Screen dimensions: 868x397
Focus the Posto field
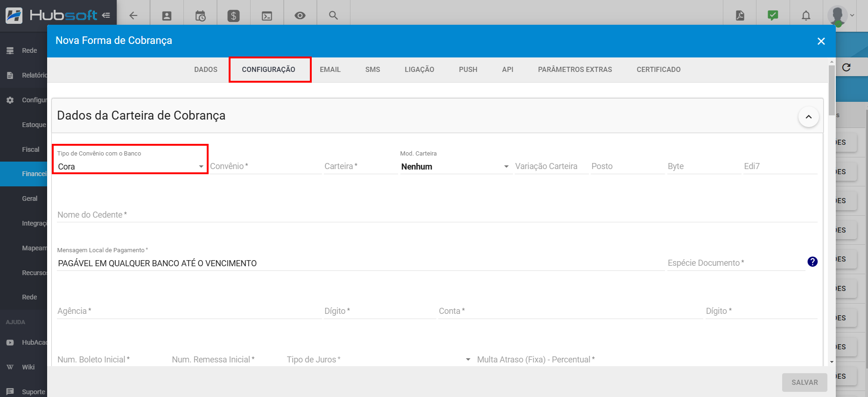628,166
